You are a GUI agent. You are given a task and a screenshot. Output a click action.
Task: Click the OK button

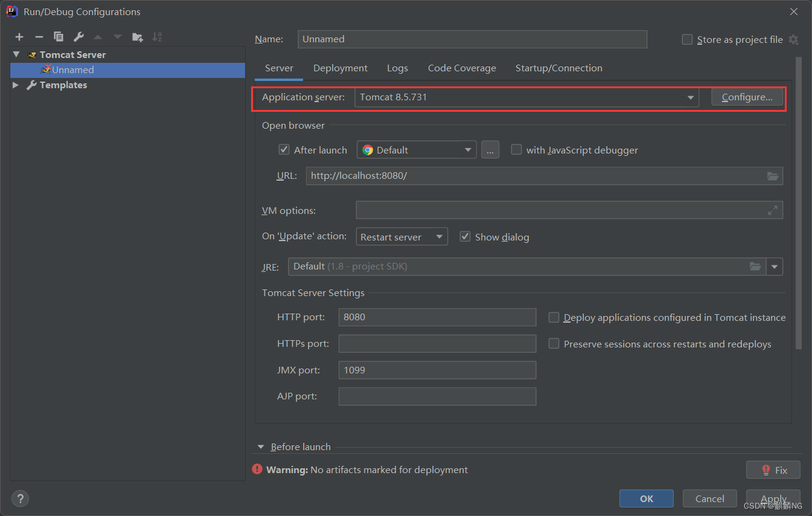[647, 498]
